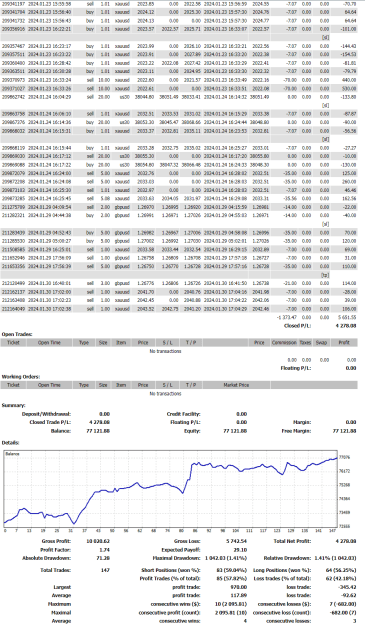365x625 pixels.
Task: Select the "Working Orders:" section heading
Action: [x=21, y=376]
